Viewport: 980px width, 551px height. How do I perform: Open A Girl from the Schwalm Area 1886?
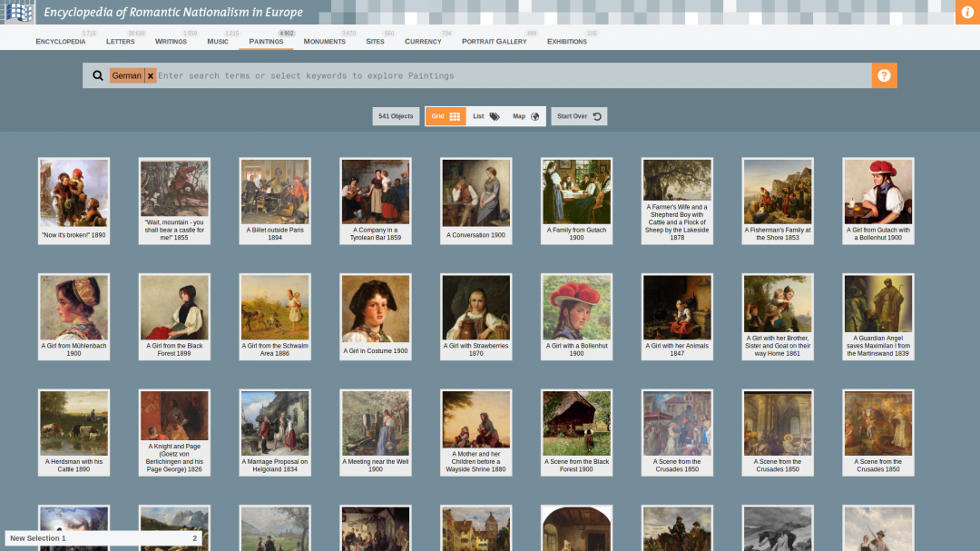275,317
